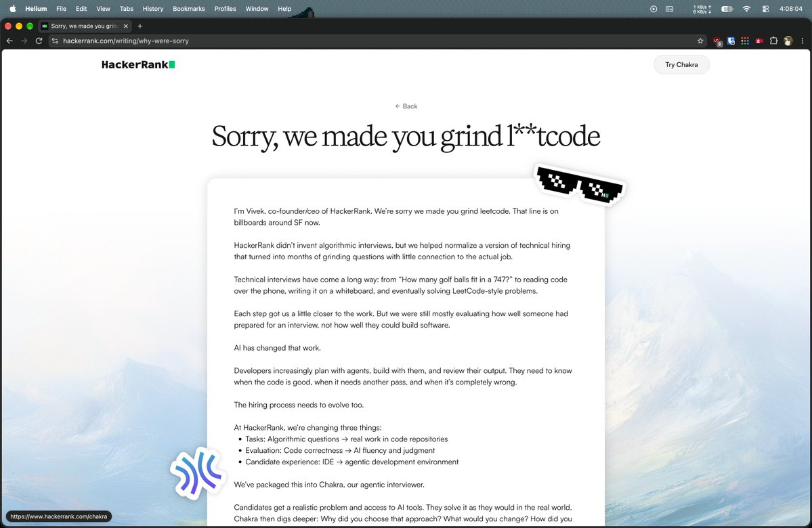The image size is (812, 528).
Task: Click bullet 'Tasks: Algorithmic questions'
Action: click(347, 439)
